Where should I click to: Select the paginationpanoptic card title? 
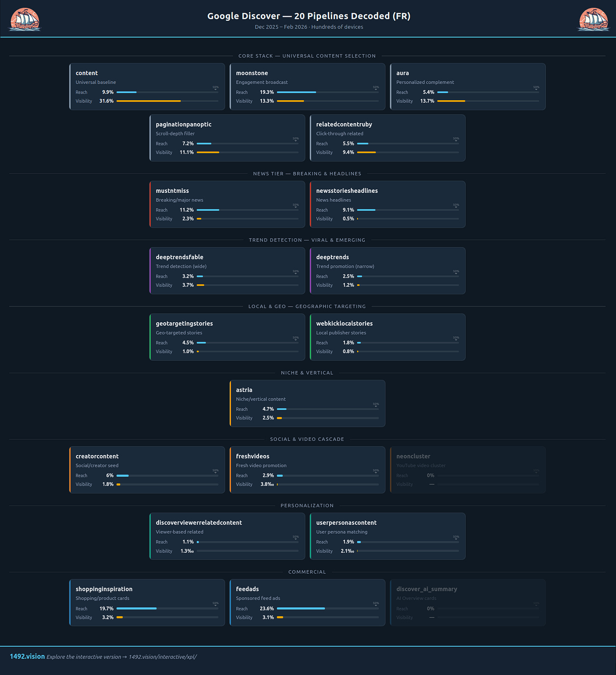coord(184,124)
